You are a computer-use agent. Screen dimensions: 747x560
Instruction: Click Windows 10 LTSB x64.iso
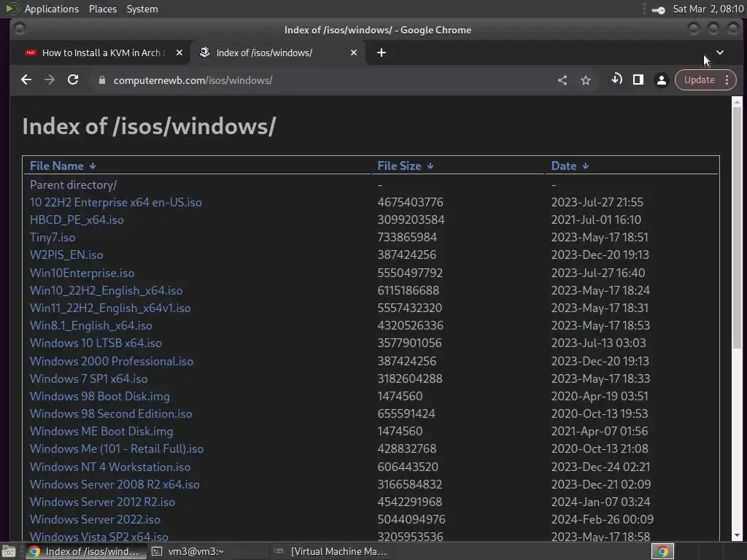[96, 343]
